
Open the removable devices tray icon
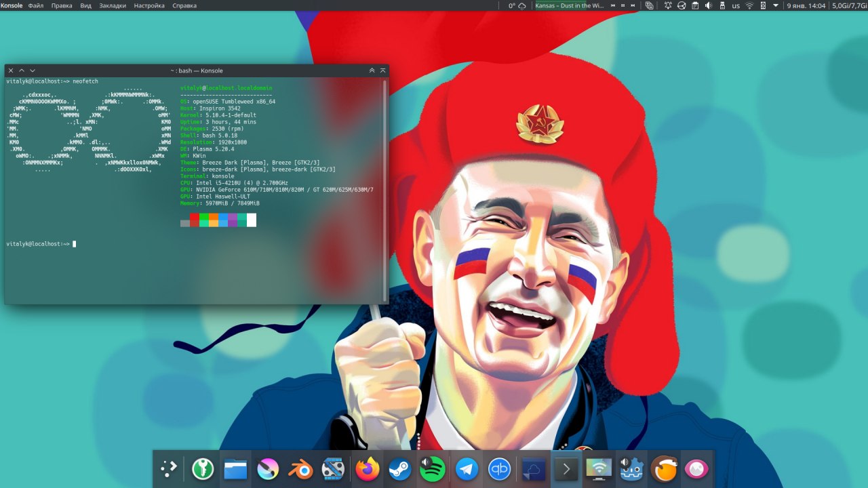coord(722,5)
